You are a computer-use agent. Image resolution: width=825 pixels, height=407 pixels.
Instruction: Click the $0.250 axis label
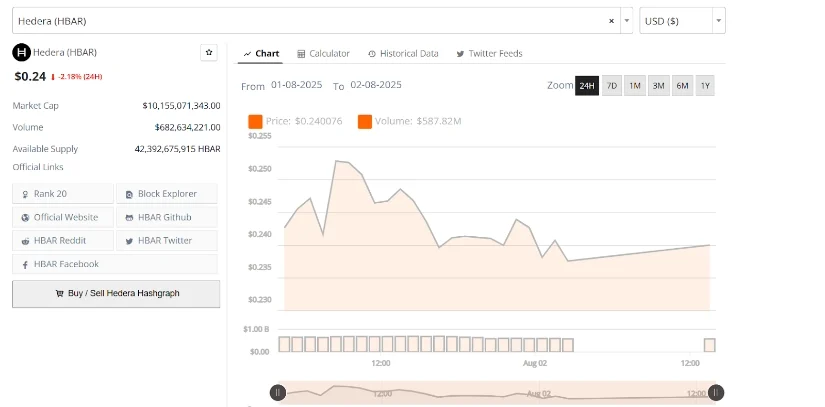tap(259, 169)
